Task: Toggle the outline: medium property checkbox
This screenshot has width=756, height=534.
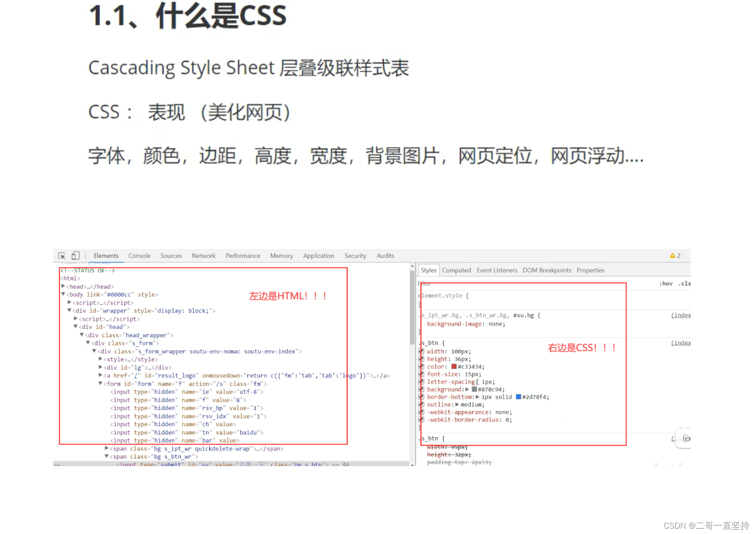Action: [421, 405]
